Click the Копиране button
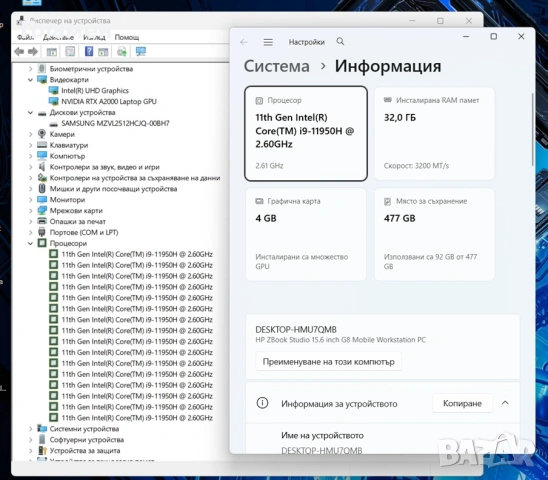548x480 pixels. tap(462, 403)
